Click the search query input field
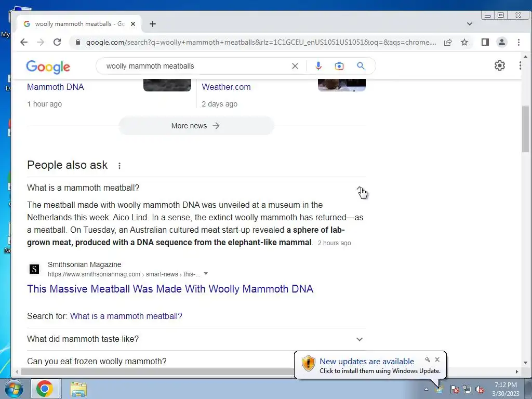 coord(197,66)
